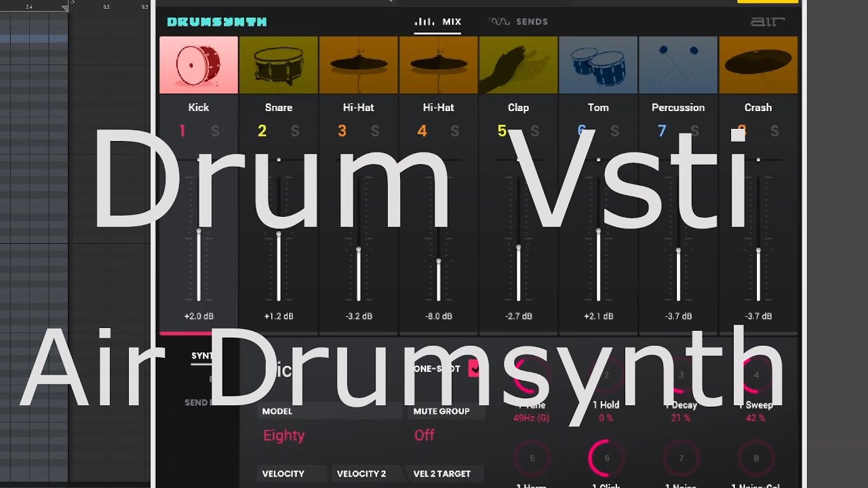Click the DAW timeline ruler marker
The height and width of the screenshot is (488, 868).
pos(65,8)
